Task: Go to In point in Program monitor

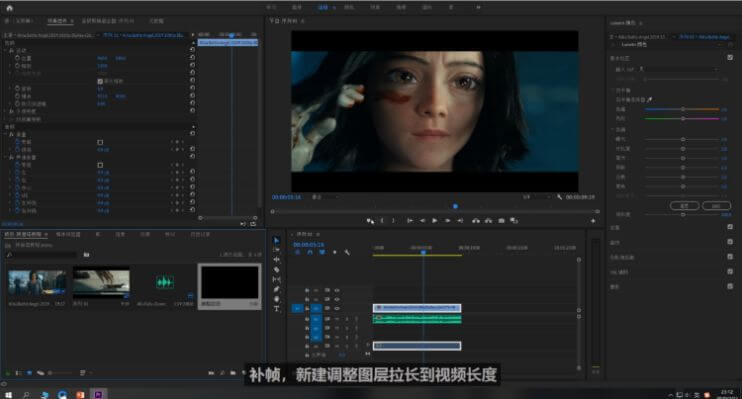Action: 410,221
